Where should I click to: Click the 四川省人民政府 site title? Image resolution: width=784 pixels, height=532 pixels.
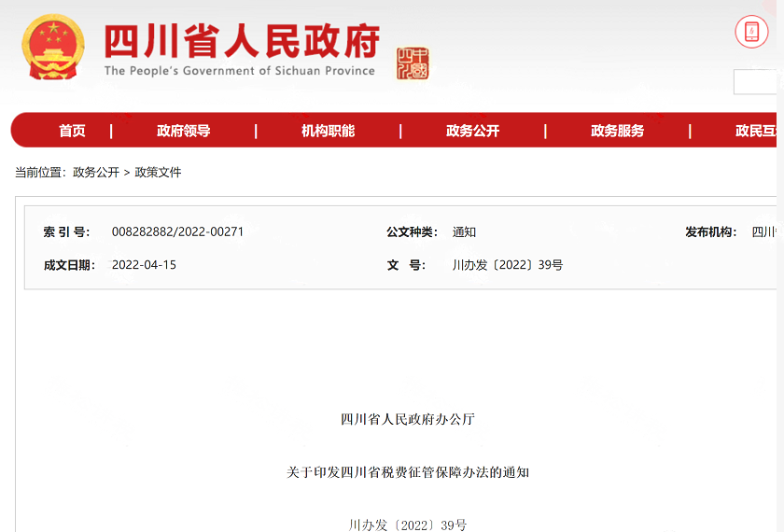[x=242, y=41]
